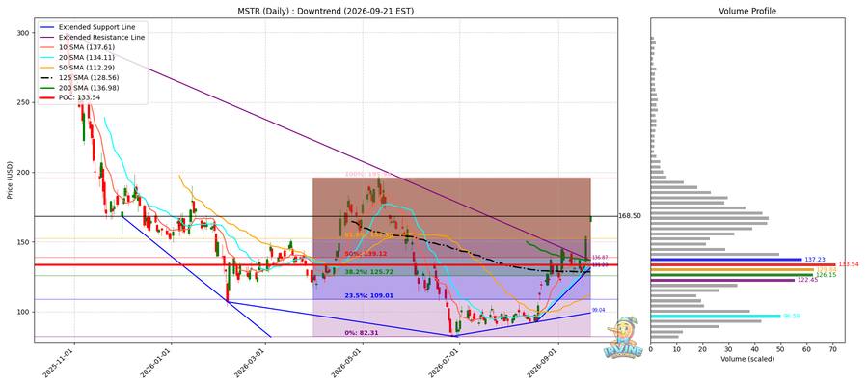Click the 2026-03-01 date tick label
Image resolution: width=868 pixels, height=386 pixels.
250,364
